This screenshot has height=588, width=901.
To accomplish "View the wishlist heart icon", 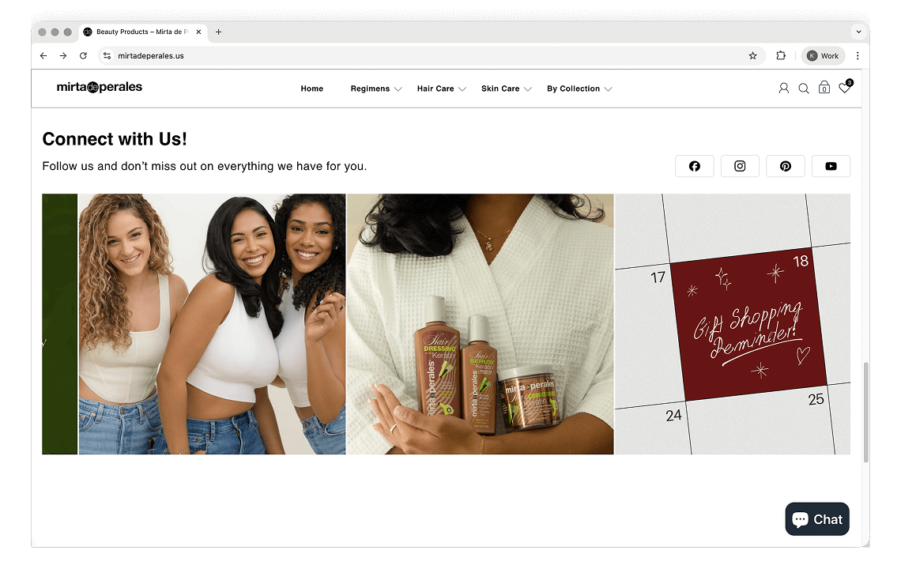I will coord(845,88).
